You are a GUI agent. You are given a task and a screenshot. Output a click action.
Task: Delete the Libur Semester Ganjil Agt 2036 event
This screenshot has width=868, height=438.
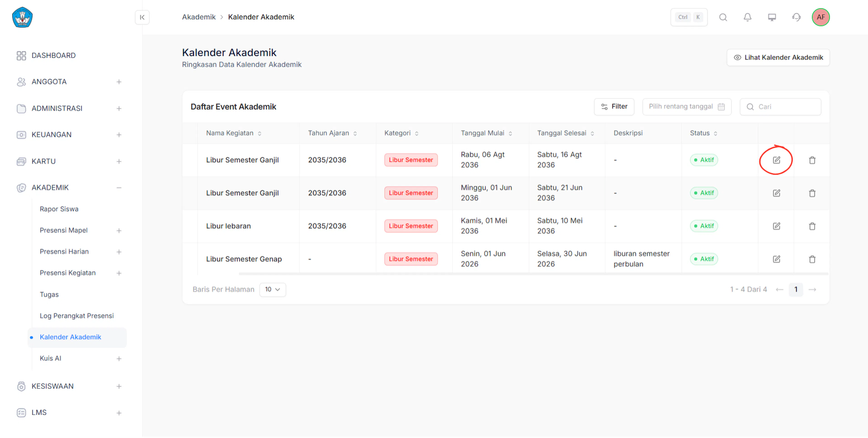tap(812, 160)
